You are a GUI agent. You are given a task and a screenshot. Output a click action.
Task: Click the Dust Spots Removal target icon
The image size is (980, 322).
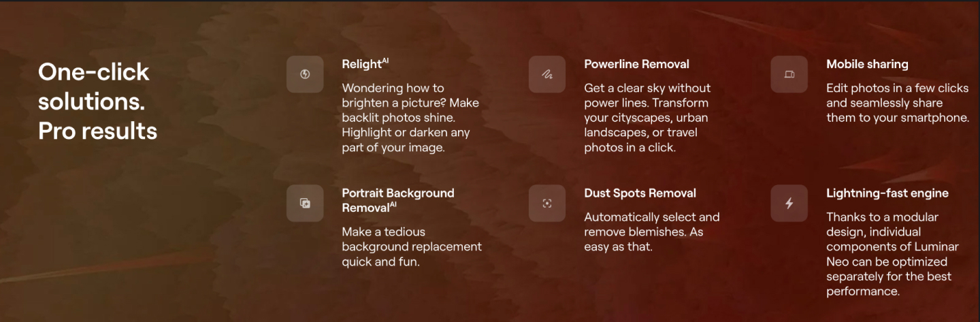pos(547,203)
